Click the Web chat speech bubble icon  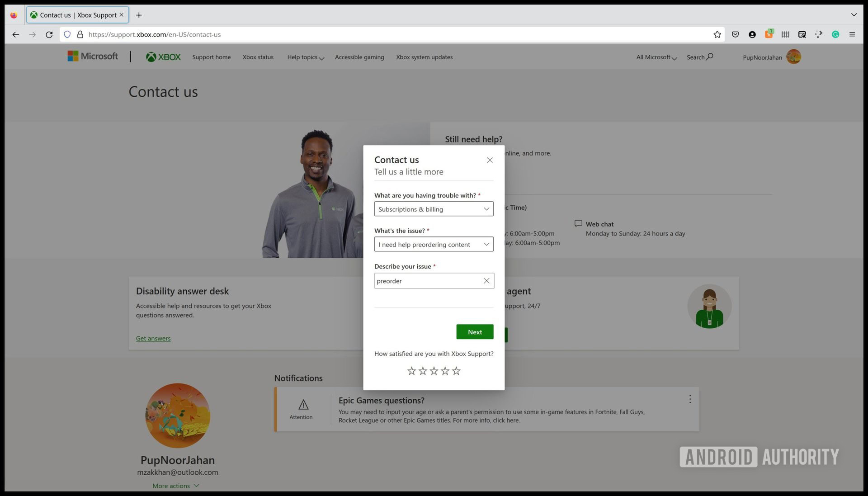[x=578, y=223]
